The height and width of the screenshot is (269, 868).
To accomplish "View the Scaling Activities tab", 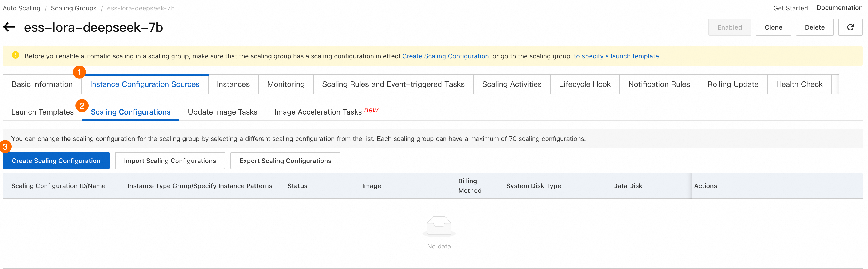I will (512, 84).
